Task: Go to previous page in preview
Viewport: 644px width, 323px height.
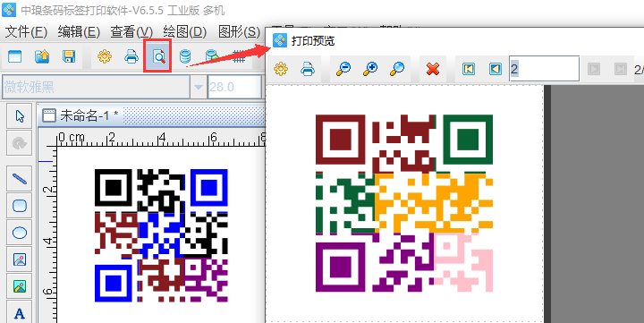Action: tap(496, 69)
